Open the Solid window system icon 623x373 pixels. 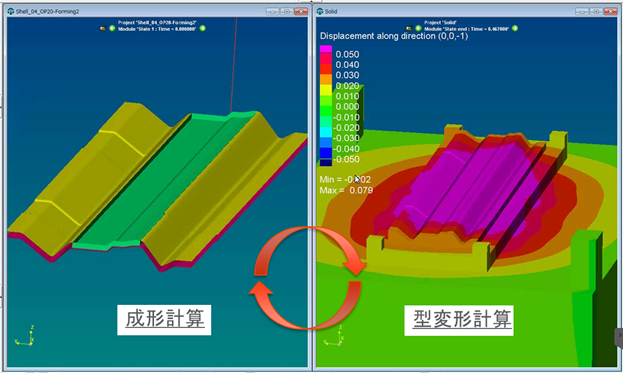click(x=320, y=12)
